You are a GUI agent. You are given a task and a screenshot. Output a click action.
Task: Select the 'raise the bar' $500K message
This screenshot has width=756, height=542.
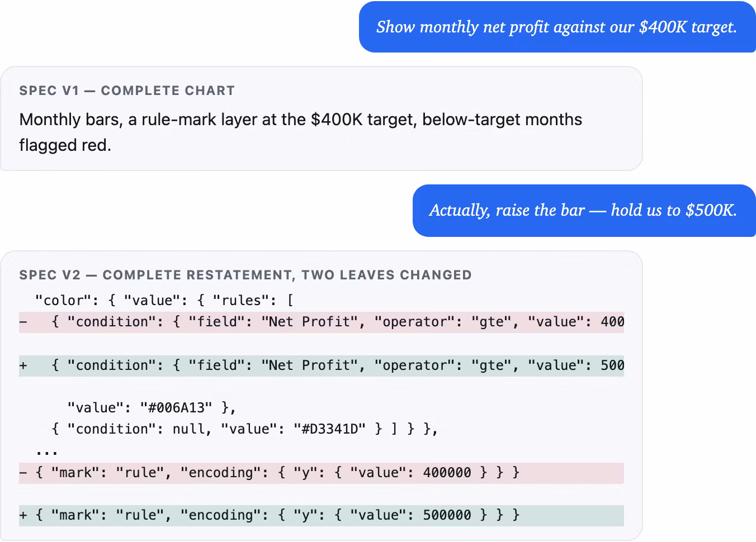584,210
